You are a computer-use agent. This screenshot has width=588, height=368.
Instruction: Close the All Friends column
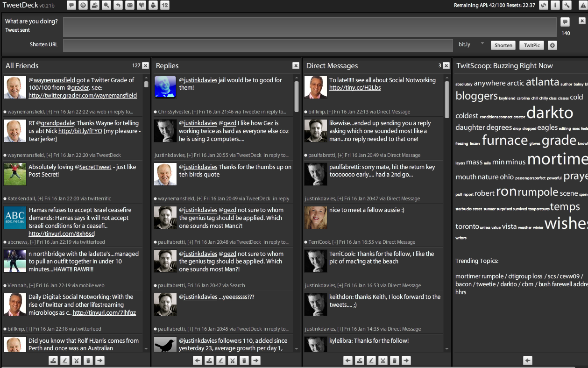tap(145, 66)
